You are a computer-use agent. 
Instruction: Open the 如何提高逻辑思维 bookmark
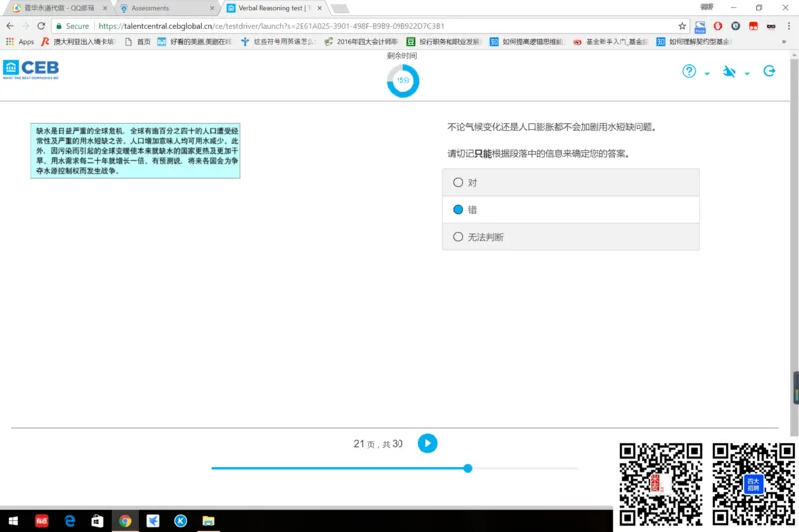(527, 42)
